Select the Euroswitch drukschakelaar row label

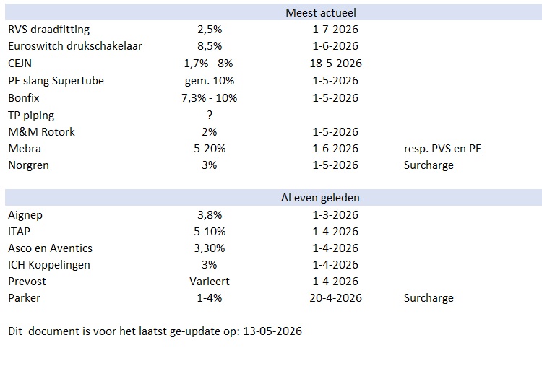pos(75,46)
